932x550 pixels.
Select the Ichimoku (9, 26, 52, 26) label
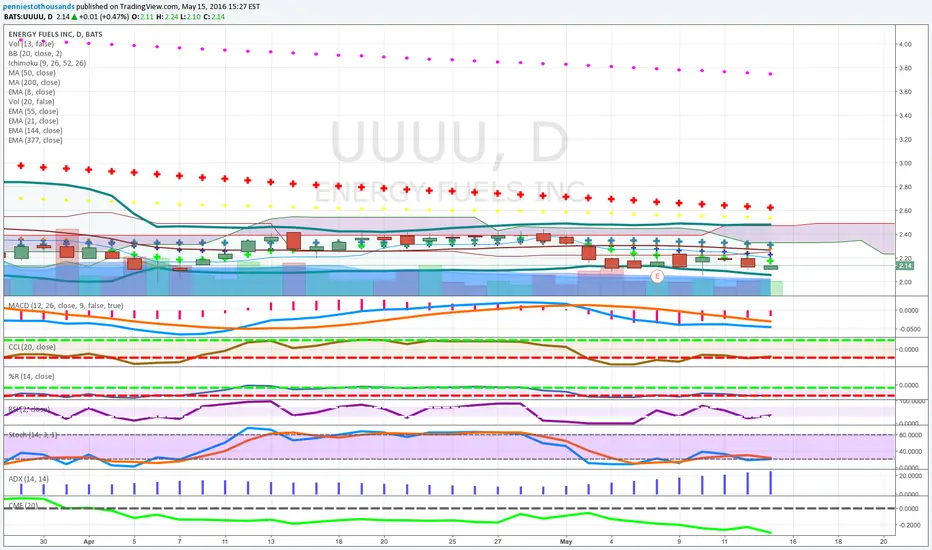click(47, 63)
